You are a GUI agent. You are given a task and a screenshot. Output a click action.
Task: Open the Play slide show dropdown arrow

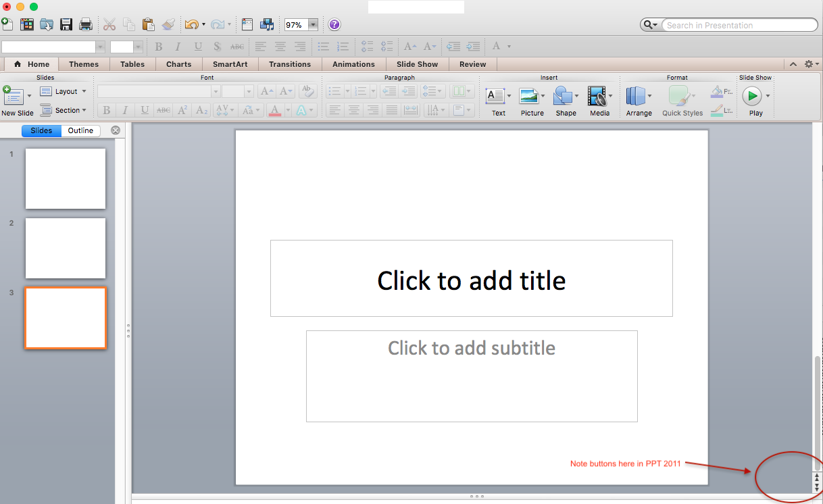point(768,96)
